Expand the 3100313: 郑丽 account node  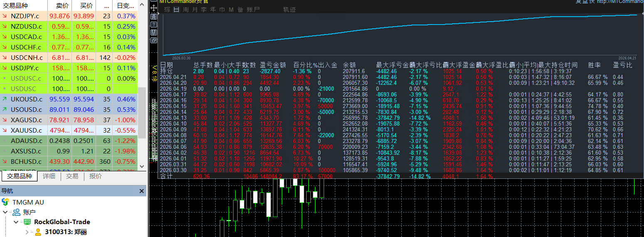tap(27, 232)
